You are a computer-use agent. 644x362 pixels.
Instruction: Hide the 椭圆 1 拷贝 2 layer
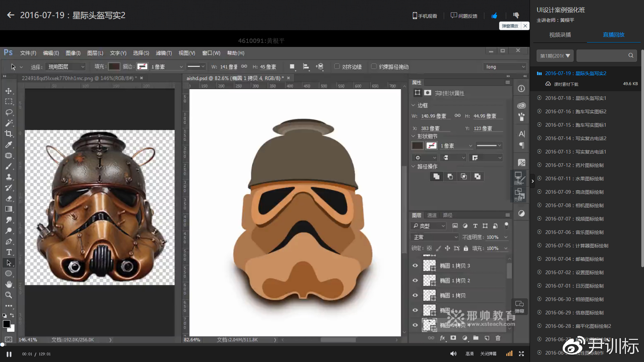click(x=415, y=281)
